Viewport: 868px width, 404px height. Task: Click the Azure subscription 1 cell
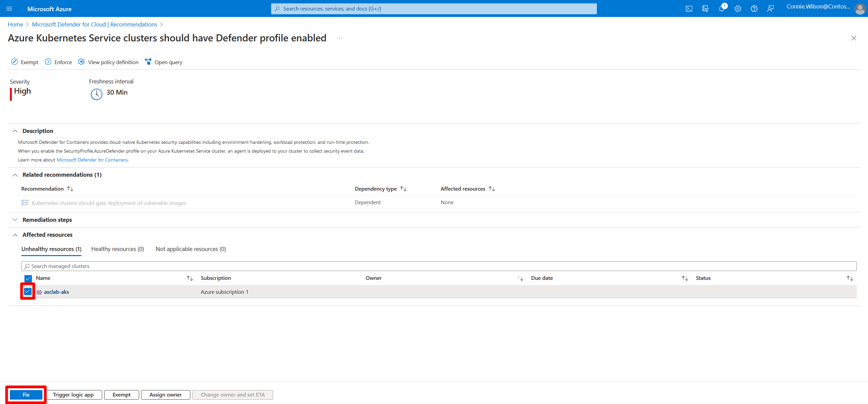(224, 292)
